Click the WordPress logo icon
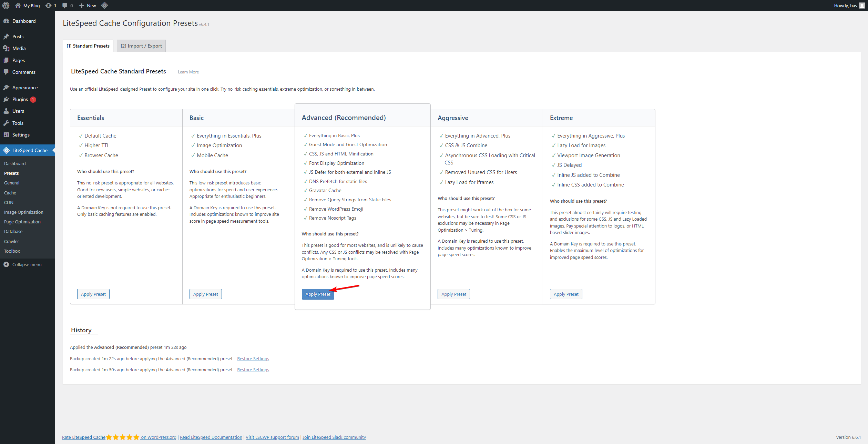 (x=6, y=6)
